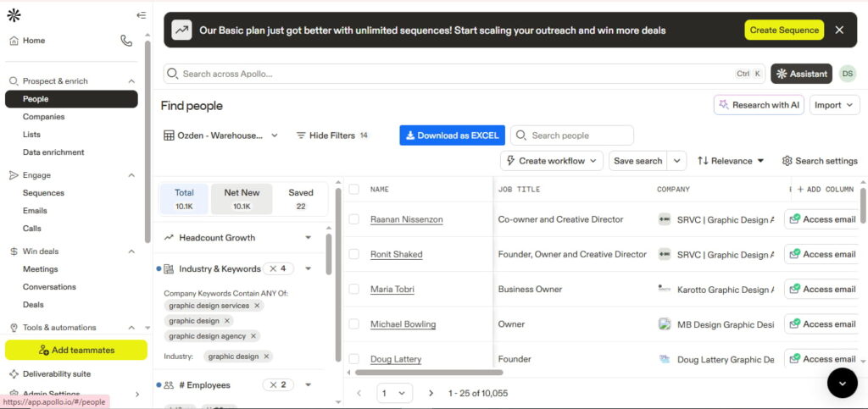Select the Maria Tobri row checkbox

(x=354, y=290)
